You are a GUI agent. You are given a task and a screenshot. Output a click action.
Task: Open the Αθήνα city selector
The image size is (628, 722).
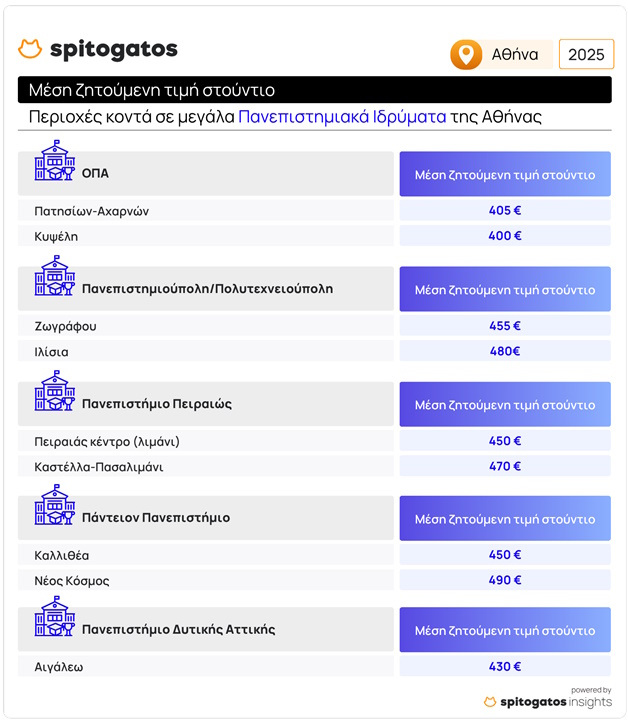(502, 55)
